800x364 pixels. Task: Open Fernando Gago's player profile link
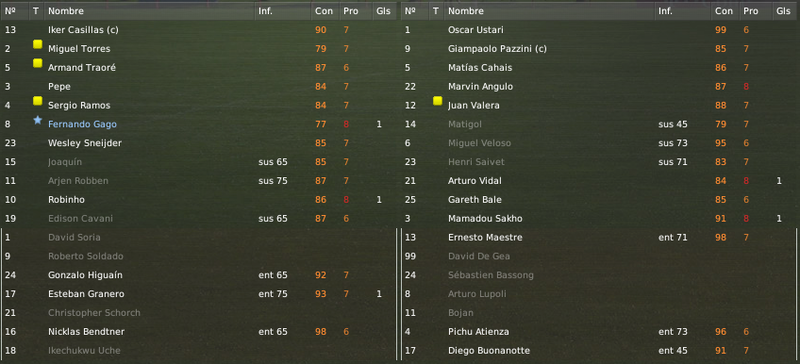82,124
